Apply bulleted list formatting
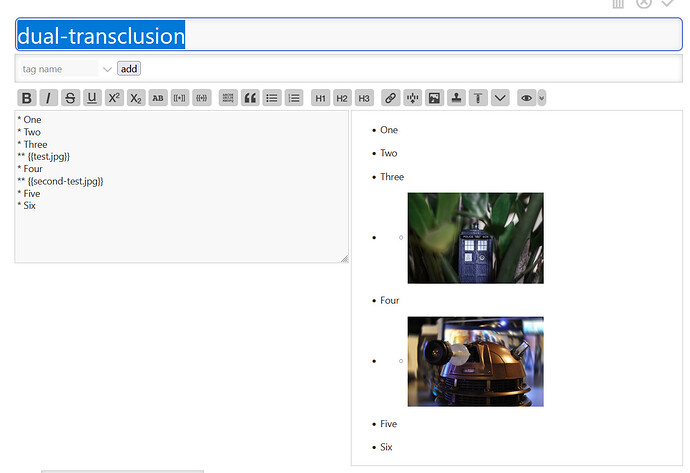690x473 pixels. click(272, 98)
